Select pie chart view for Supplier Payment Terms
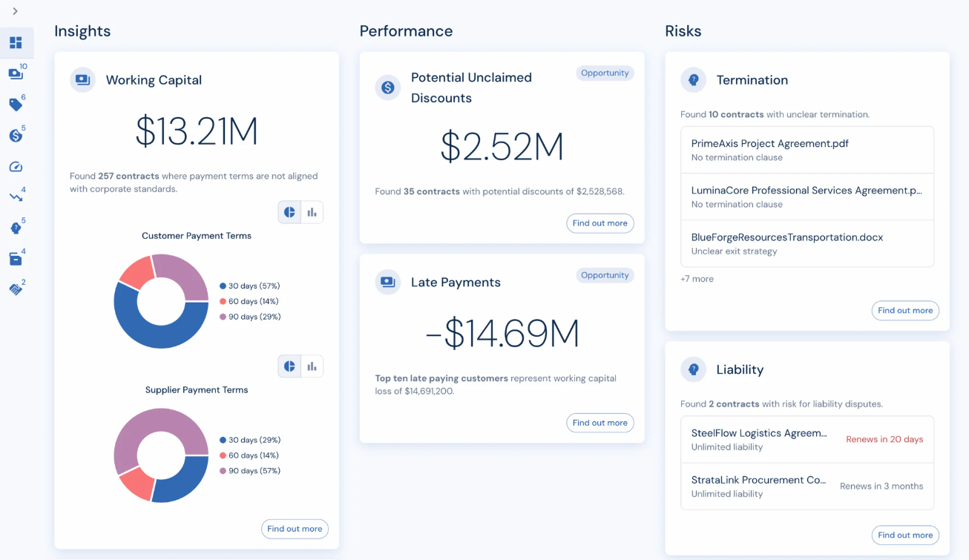 (x=289, y=366)
